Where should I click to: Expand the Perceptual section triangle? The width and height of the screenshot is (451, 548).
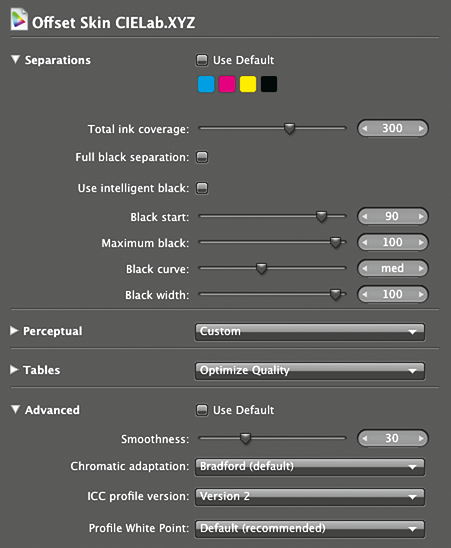pos(14,331)
